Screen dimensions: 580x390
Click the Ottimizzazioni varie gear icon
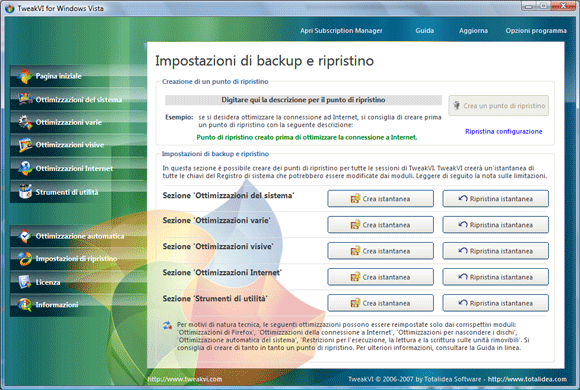point(25,122)
